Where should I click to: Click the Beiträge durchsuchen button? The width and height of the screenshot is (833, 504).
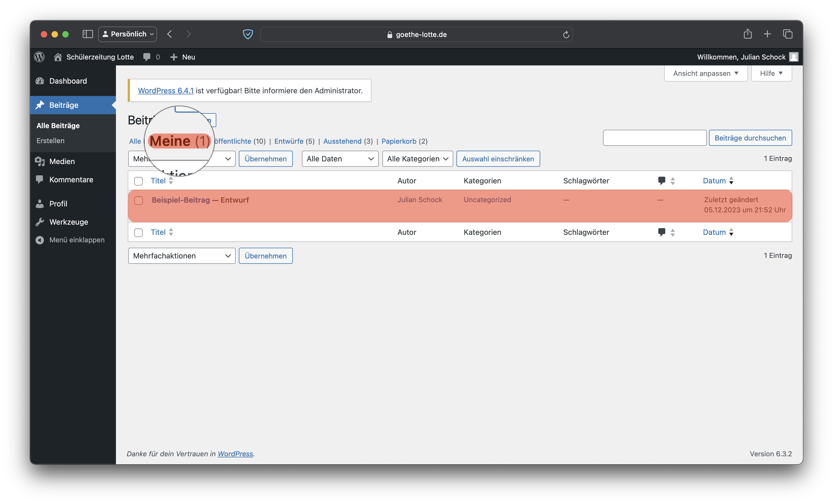[x=750, y=138]
